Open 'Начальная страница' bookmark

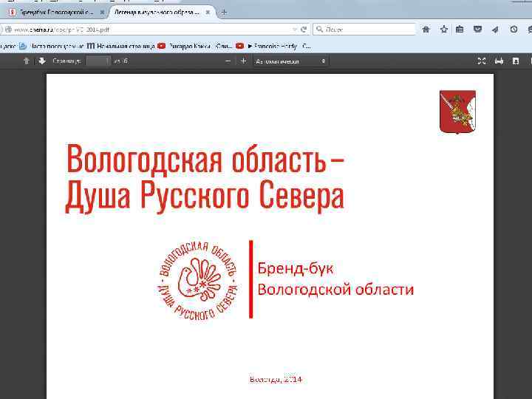[x=120, y=46]
